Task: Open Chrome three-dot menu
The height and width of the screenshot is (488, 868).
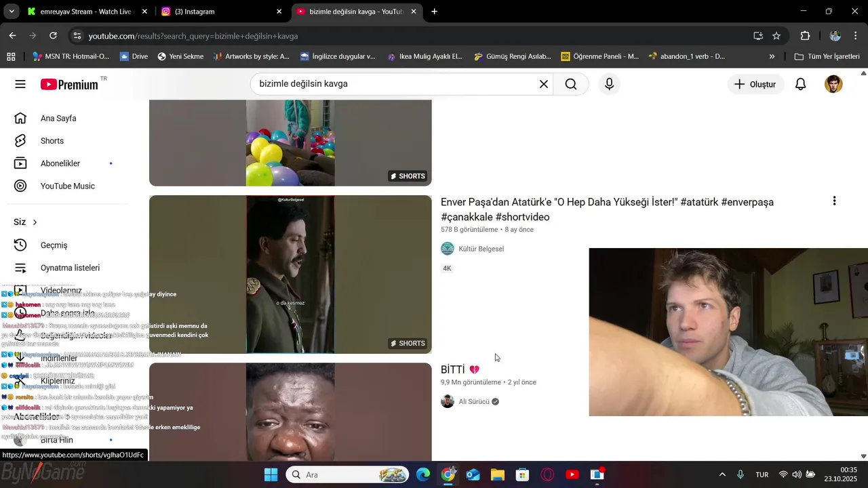Action: 856,36
